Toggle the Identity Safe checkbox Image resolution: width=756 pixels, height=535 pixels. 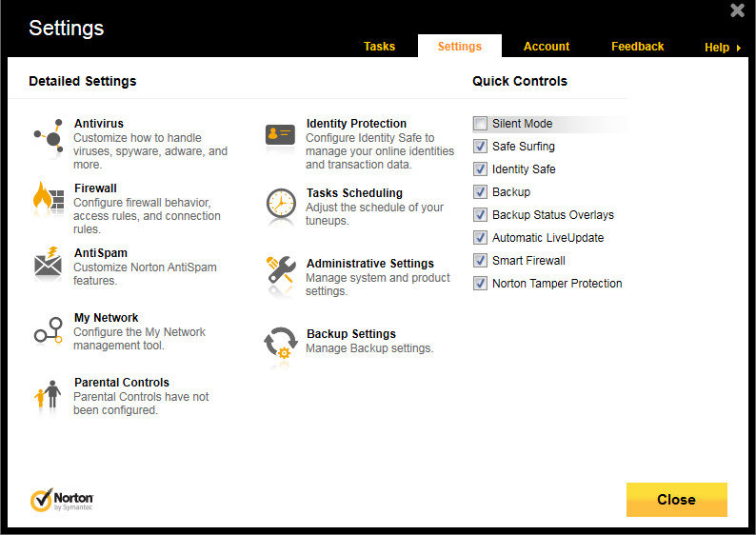480,169
